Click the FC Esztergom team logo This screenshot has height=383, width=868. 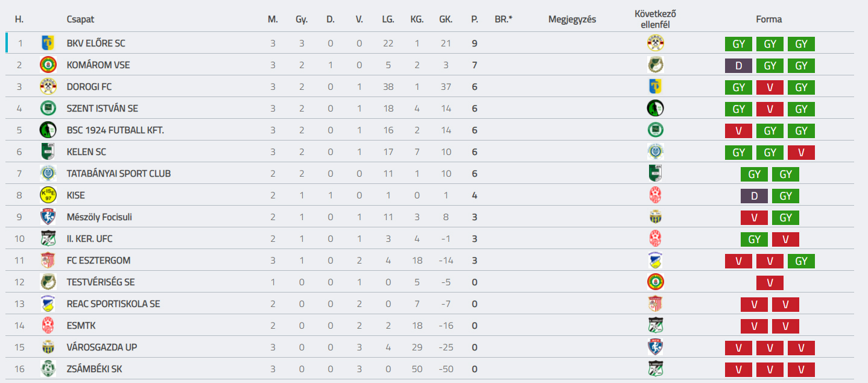point(48,261)
